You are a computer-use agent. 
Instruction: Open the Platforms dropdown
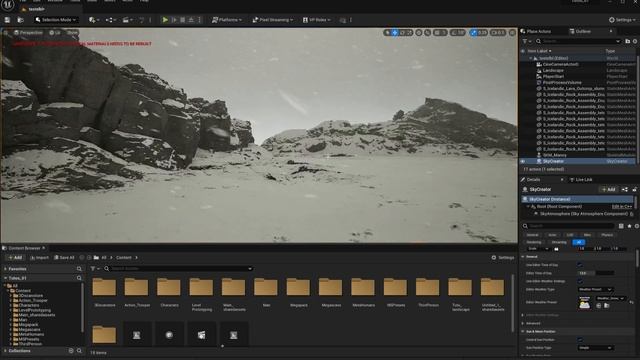point(227,20)
